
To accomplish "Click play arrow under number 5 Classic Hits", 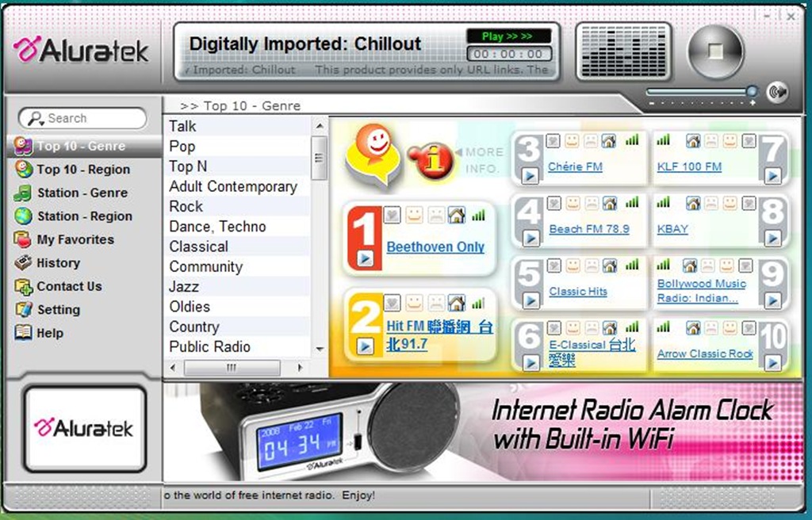I will [530, 300].
